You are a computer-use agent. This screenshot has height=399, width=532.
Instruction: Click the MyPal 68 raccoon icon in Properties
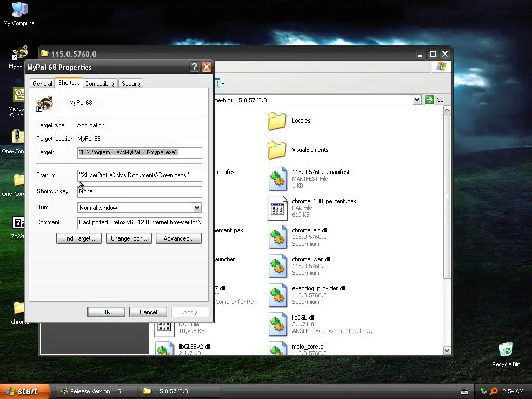tap(45, 103)
